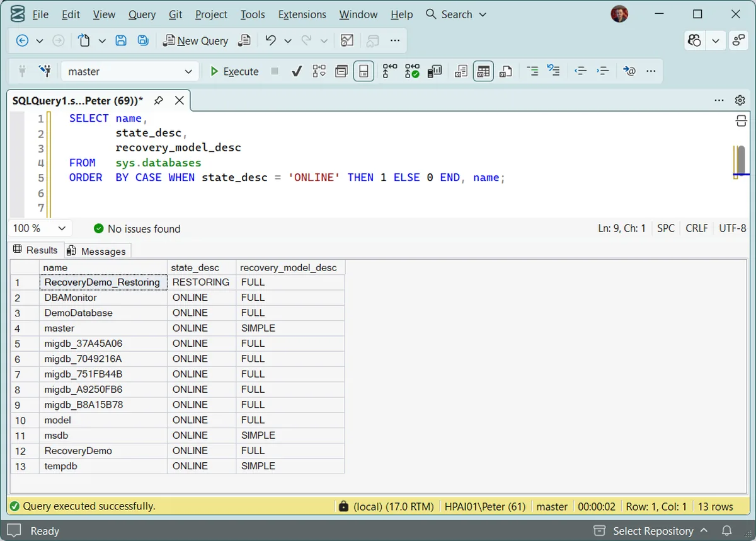
Task: Open overflow options of the top toolbar
Action: pyautogui.click(x=395, y=40)
